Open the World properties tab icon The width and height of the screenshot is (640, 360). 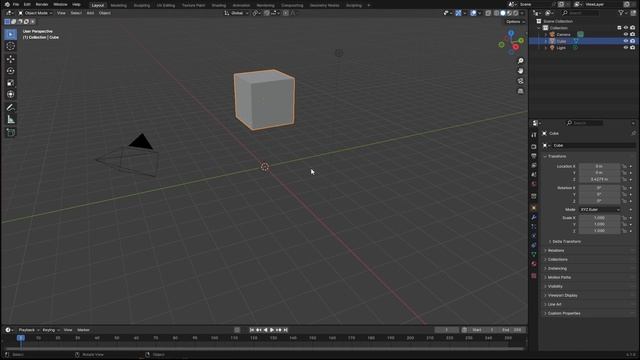click(x=533, y=184)
